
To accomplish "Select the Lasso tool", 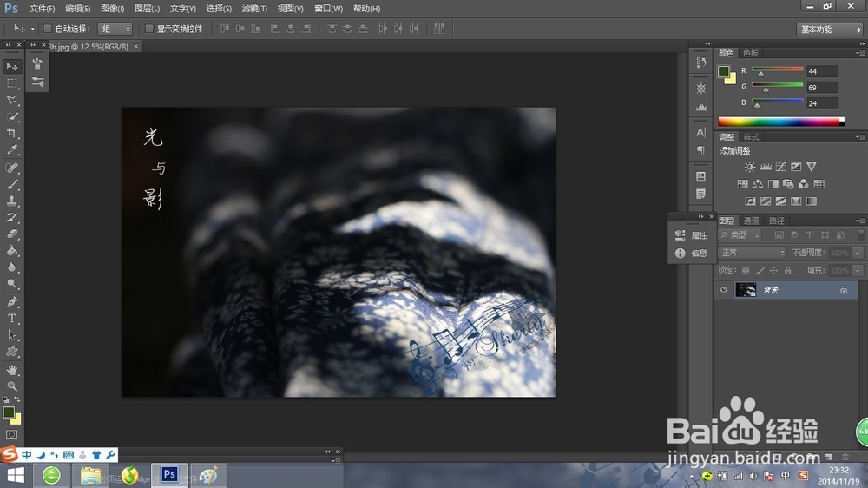I will [11, 100].
